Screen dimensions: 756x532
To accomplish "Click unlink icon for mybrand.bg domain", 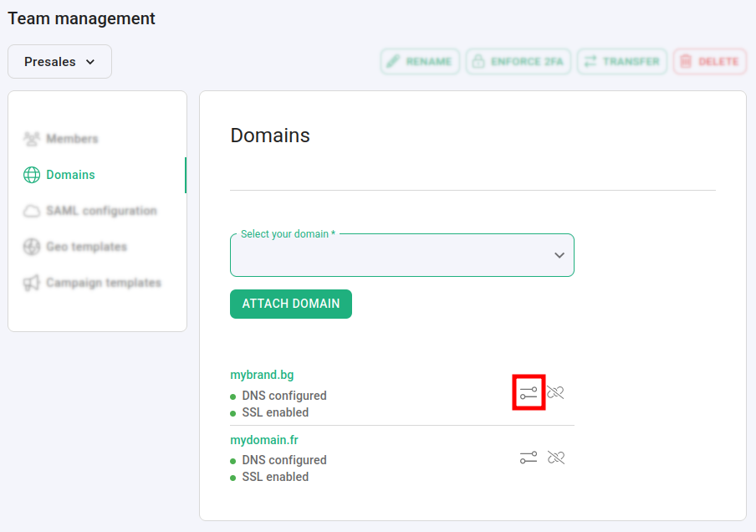I will [x=555, y=392].
